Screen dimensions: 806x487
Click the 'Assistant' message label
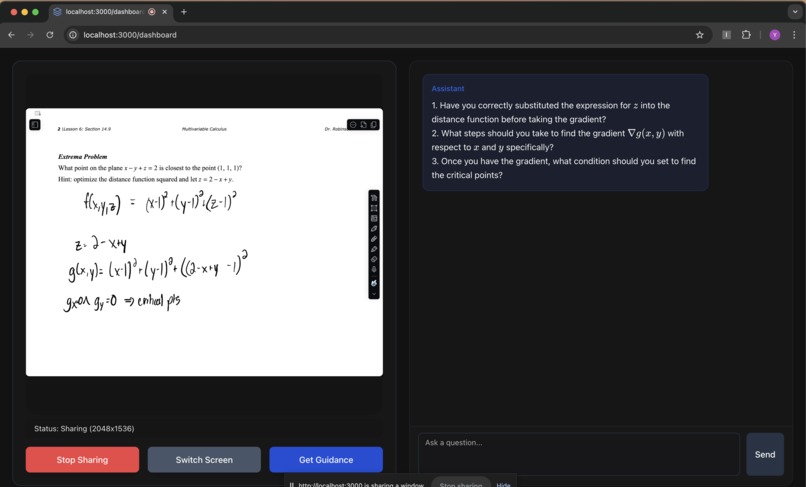448,88
